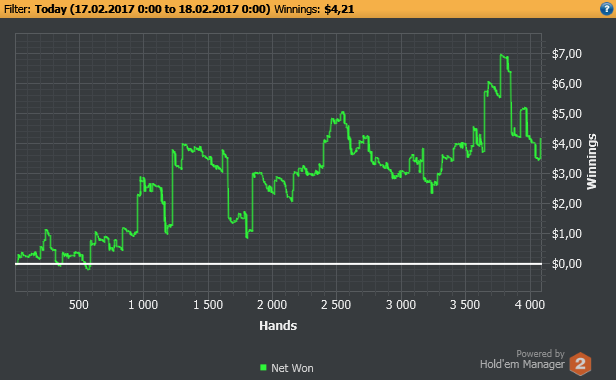
Task: Click the 'Winnings:' label in header bar
Action: [297, 9]
